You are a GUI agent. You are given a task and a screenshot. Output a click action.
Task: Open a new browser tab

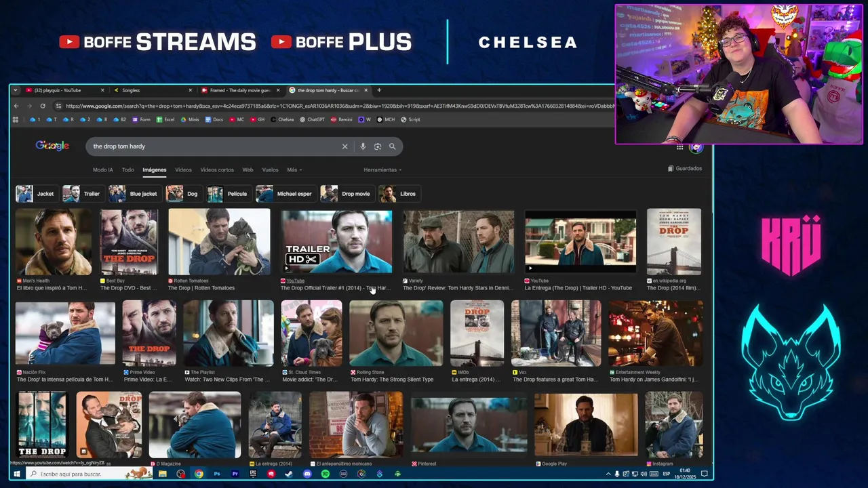point(379,90)
